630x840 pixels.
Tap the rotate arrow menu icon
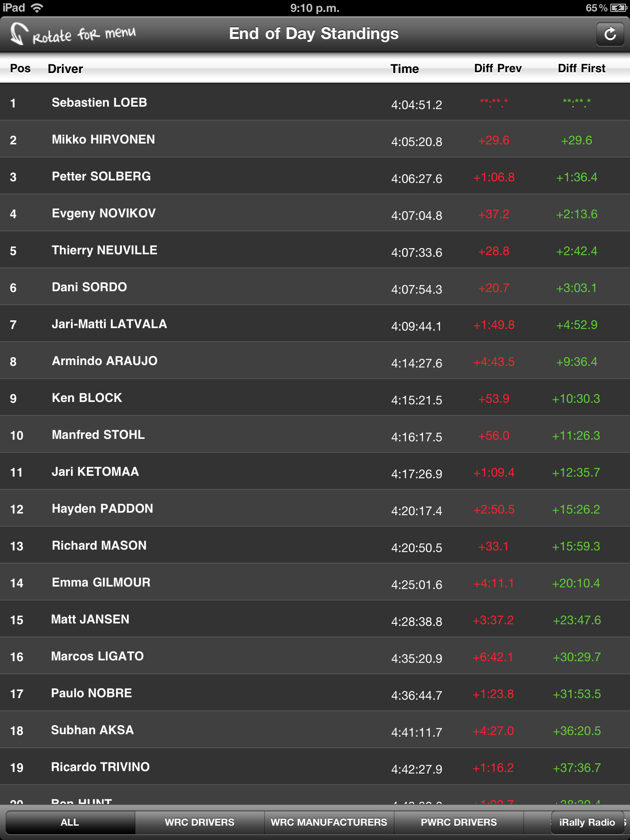[x=19, y=34]
